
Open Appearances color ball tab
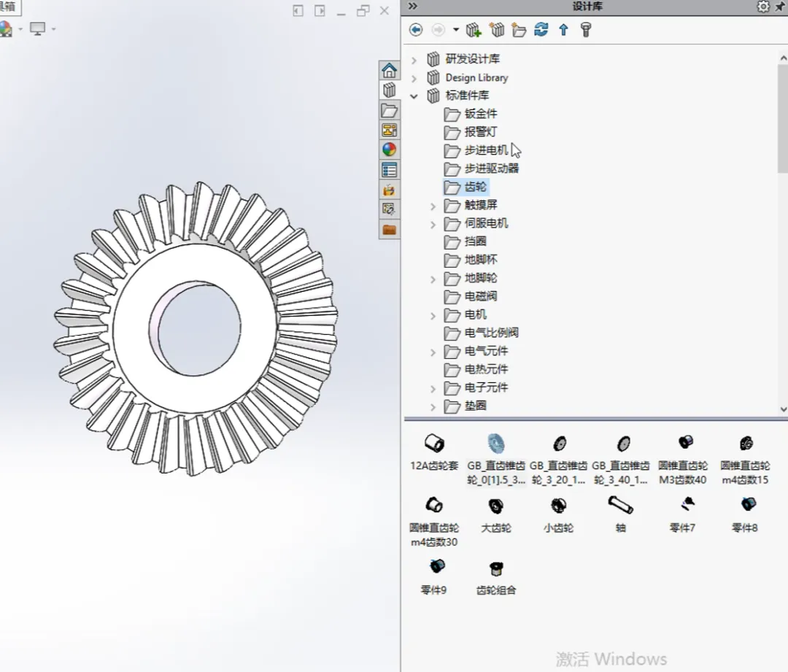(389, 150)
